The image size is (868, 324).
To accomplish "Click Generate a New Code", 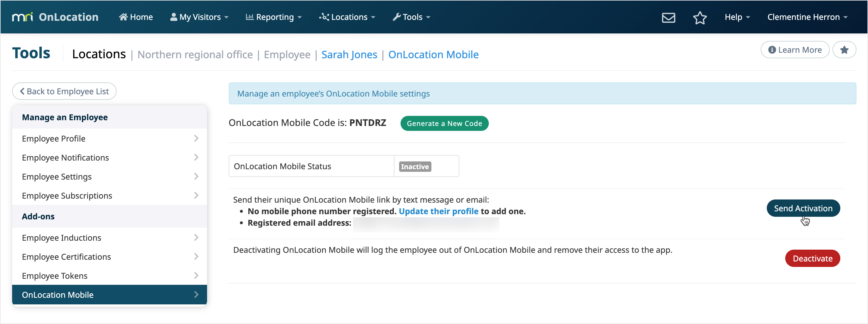I will coord(444,123).
